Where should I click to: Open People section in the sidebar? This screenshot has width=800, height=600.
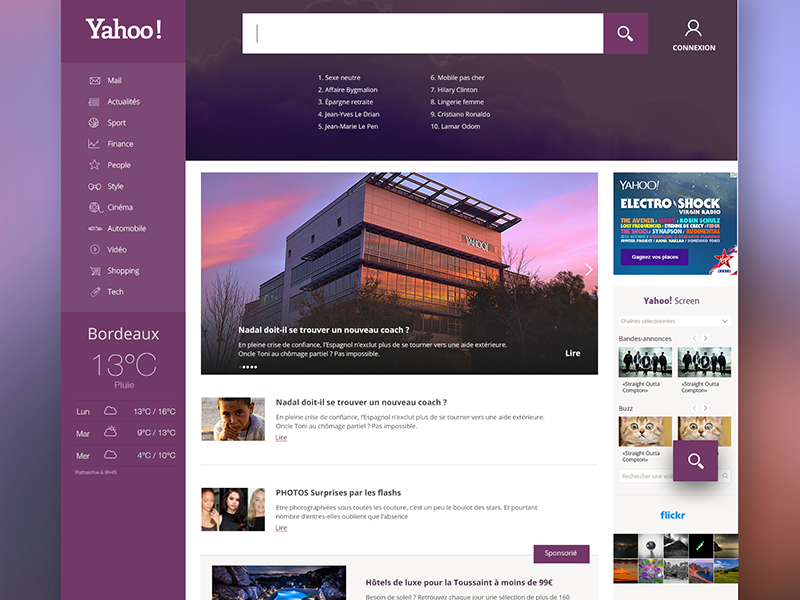coord(119,165)
